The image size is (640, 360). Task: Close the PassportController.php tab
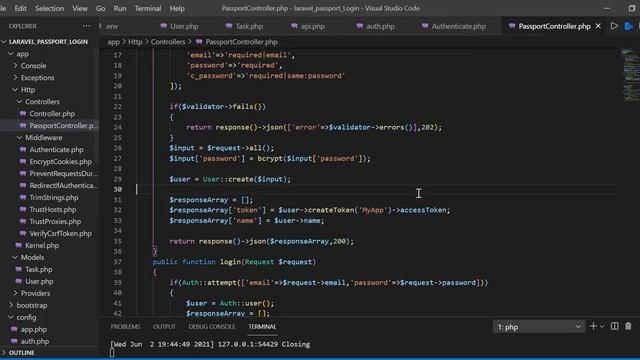598,26
